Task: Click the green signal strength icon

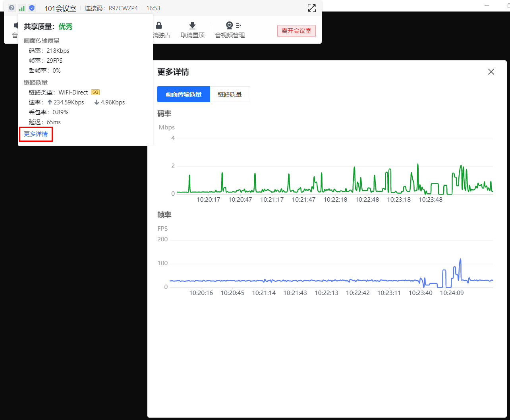Action: point(22,8)
